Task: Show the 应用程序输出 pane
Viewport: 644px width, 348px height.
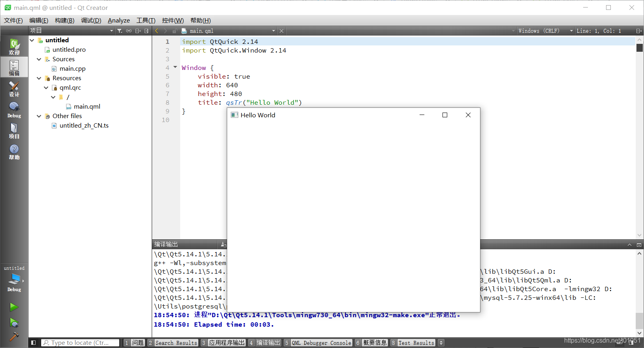Action: pyautogui.click(x=223, y=343)
